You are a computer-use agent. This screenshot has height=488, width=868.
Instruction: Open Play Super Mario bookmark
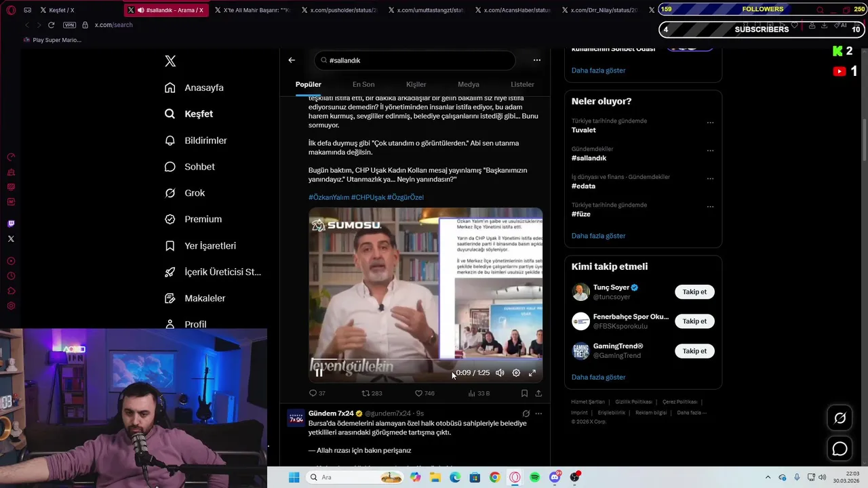52,40
